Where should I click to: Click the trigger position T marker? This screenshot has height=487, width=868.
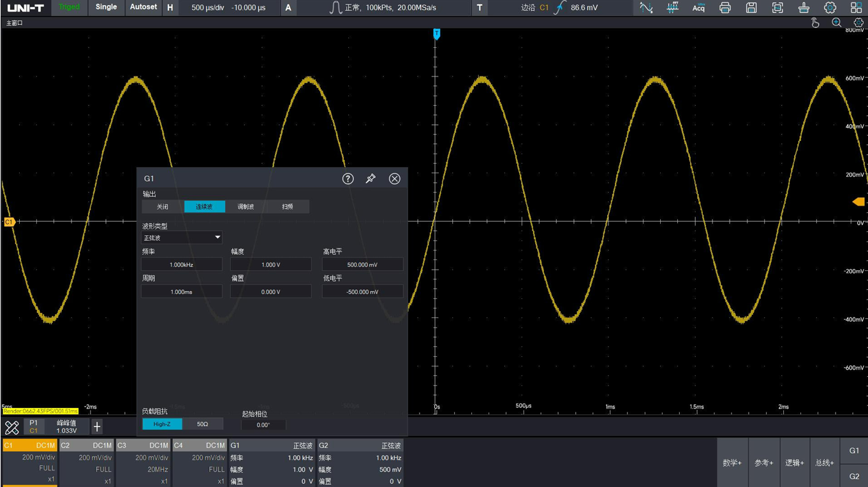[x=437, y=34]
